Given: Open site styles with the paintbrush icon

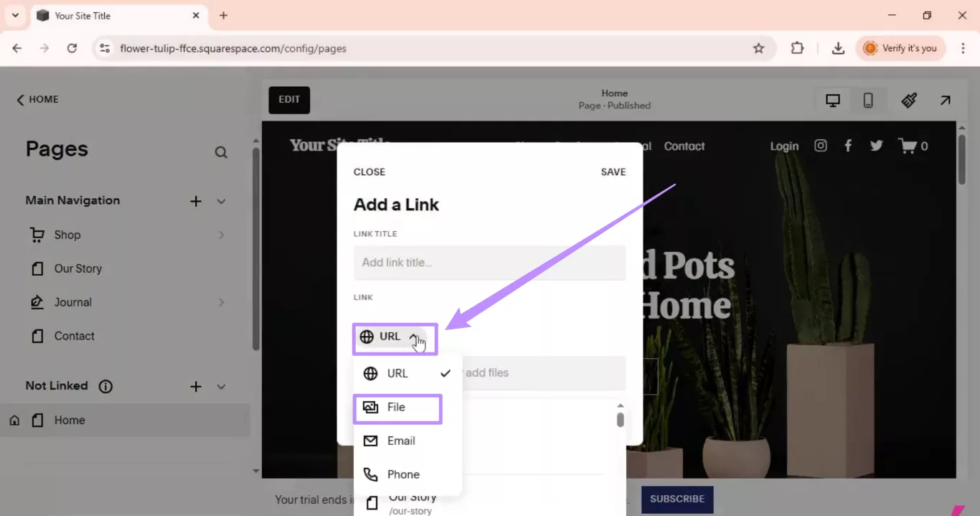Looking at the screenshot, I should [909, 100].
